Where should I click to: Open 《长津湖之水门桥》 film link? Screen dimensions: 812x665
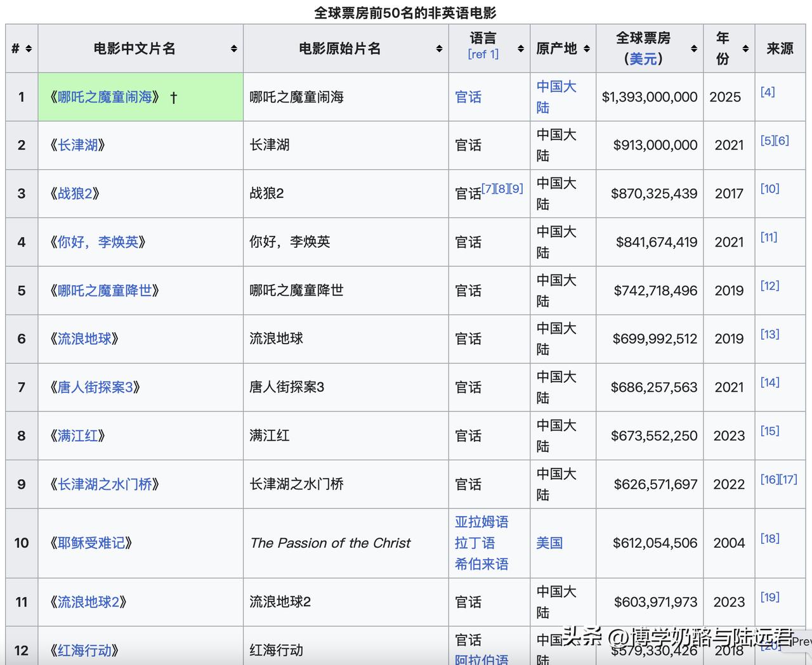(105, 484)
